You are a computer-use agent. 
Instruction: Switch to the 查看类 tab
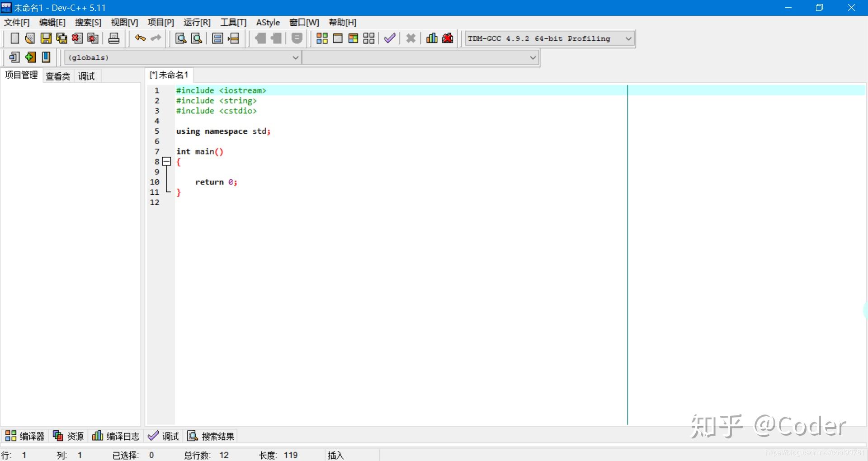coord(58,76)
